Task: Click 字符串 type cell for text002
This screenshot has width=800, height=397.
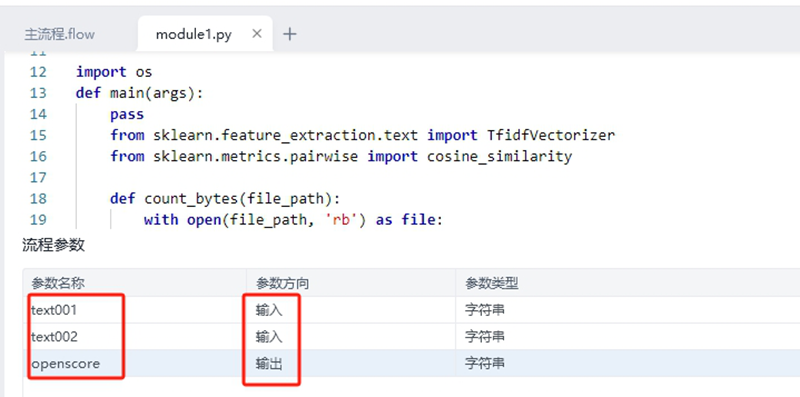Action: pos(628,337)
